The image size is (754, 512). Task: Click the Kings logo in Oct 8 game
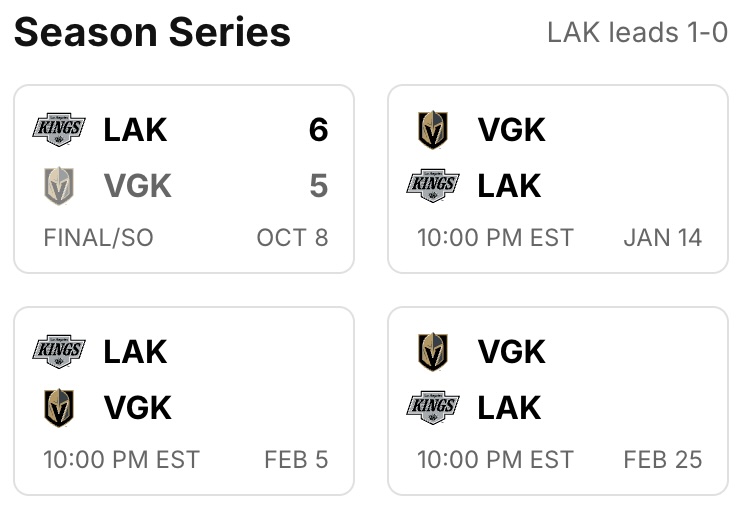59,130
